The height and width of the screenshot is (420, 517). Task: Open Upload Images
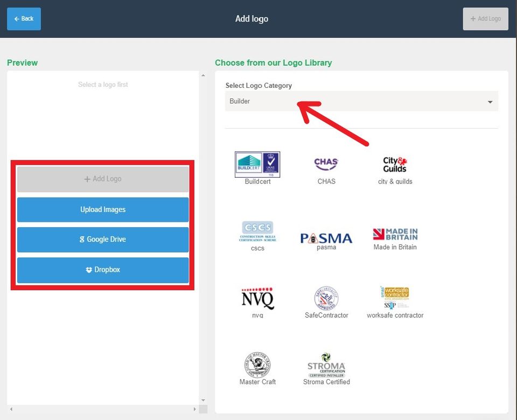103,209
